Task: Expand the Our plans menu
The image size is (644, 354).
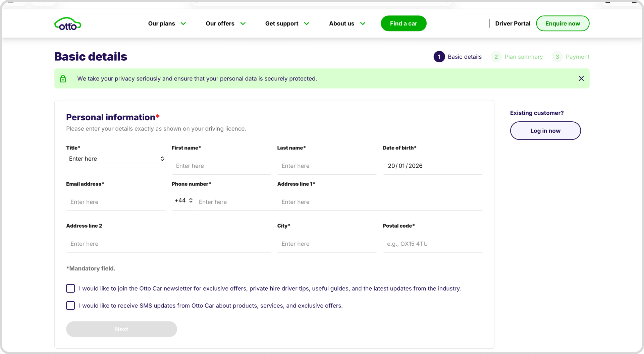Action: coord(167,23)
